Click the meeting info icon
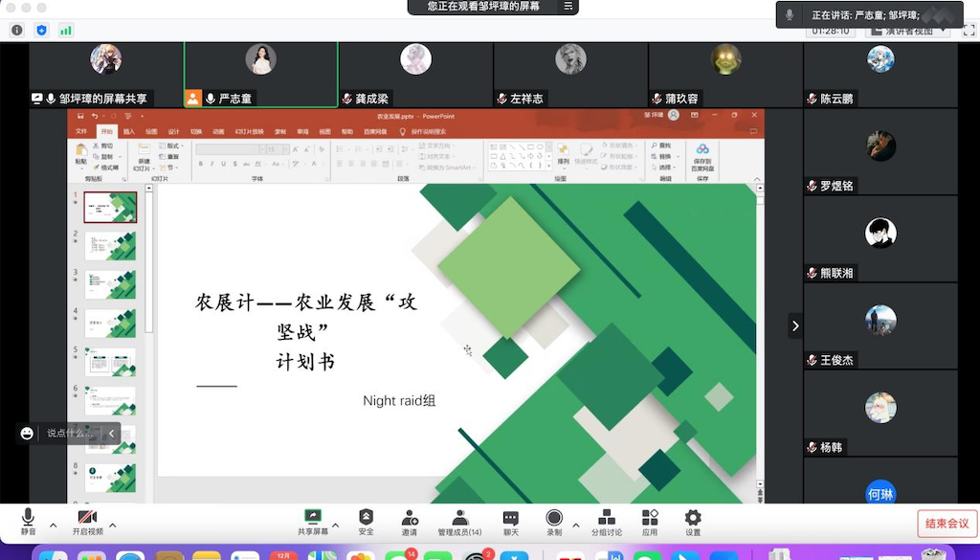This screenshot has height=560, width=980. 17,30
